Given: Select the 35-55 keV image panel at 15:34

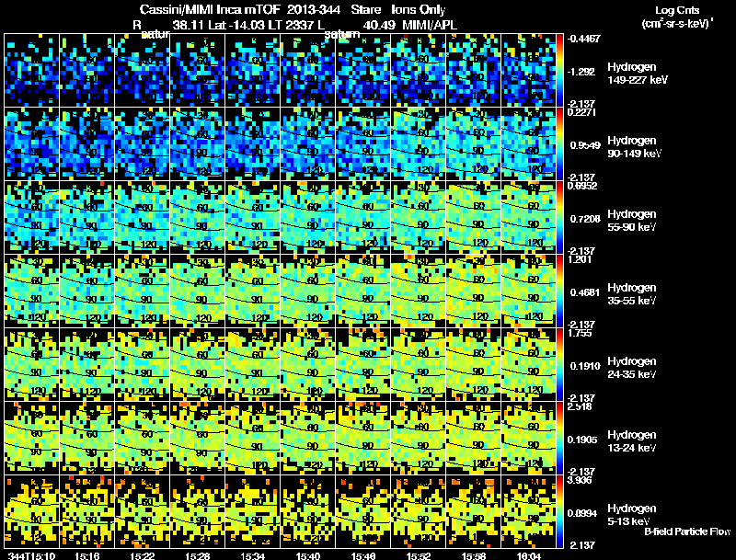Looking at the screenshot, I should (252, 291).
